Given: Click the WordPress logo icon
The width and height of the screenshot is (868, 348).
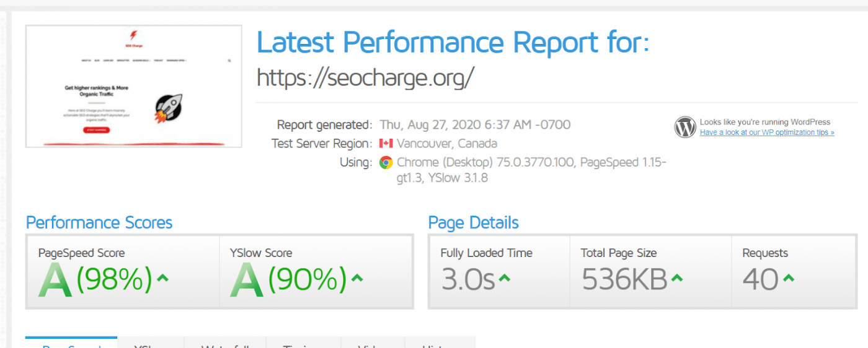Looking at the screenshot, I should (685, 128).
